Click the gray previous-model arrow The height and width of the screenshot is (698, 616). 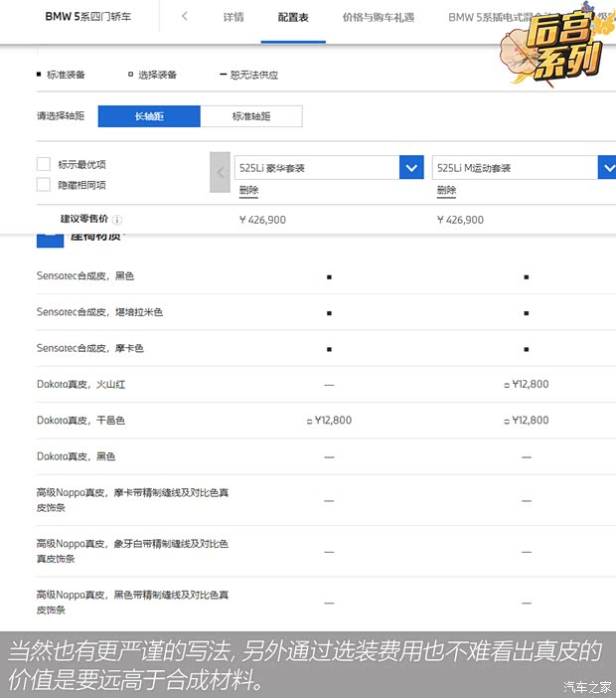coord(220,172)
